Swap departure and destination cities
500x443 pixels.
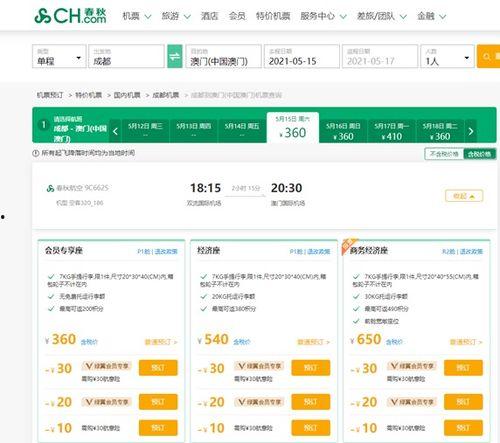coord(175,56)
